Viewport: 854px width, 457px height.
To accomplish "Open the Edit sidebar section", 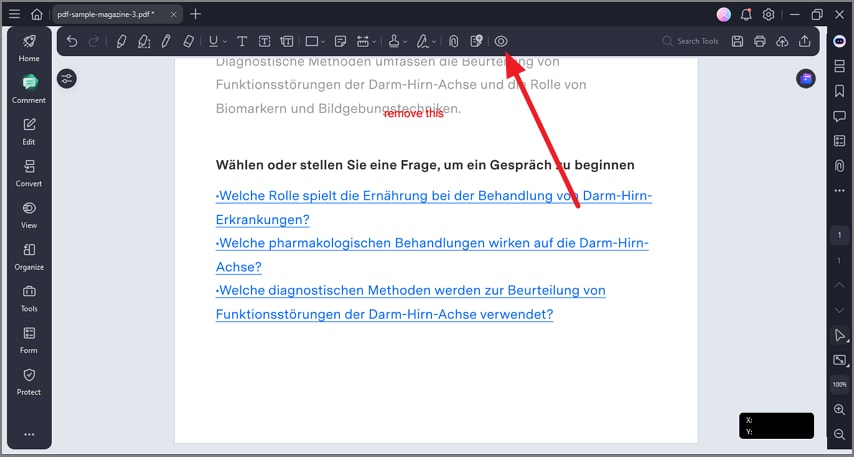I will [29, 131].
